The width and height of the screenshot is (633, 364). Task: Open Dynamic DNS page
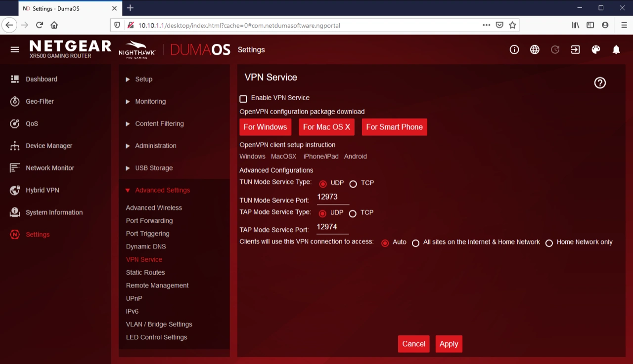coord(146,246)
